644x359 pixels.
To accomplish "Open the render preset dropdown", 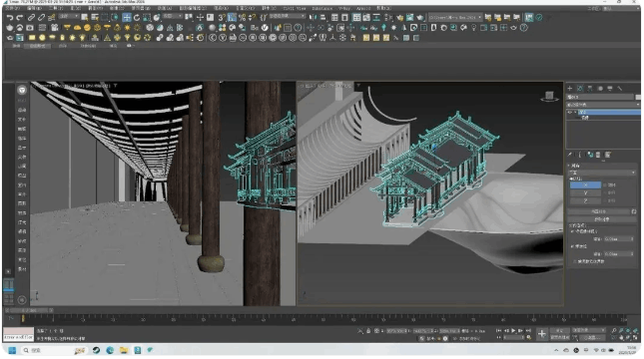I will (x=455, y=17).
